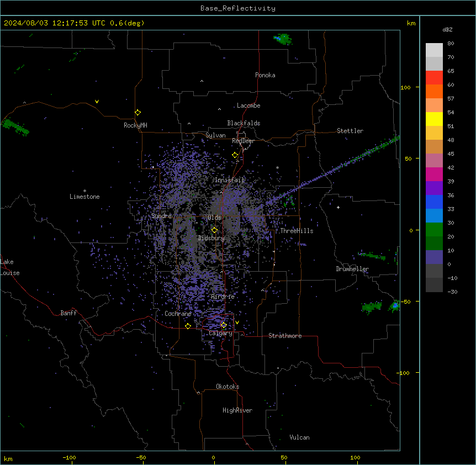Viewport: 476px width, 465px height.
Task: Click the Innisfail city label
Action: coord(229,180)
